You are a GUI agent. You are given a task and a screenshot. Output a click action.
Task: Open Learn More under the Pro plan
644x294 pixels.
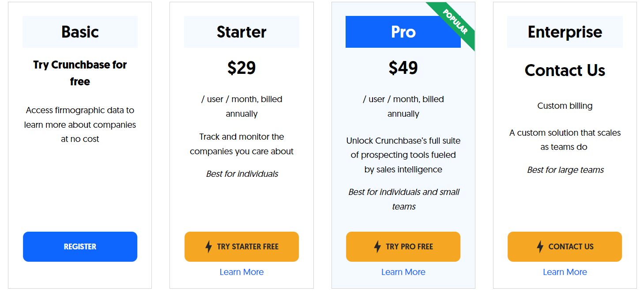click(403, 272)
